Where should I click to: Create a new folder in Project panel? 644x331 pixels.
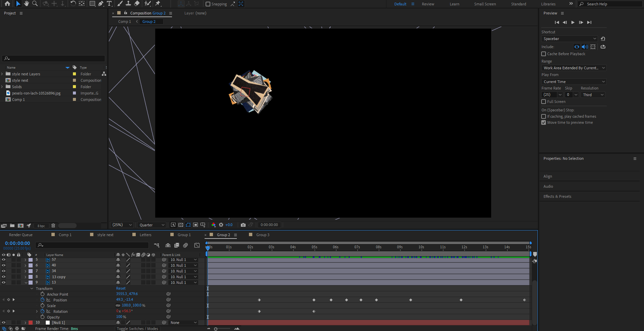(x=12, y=225)
